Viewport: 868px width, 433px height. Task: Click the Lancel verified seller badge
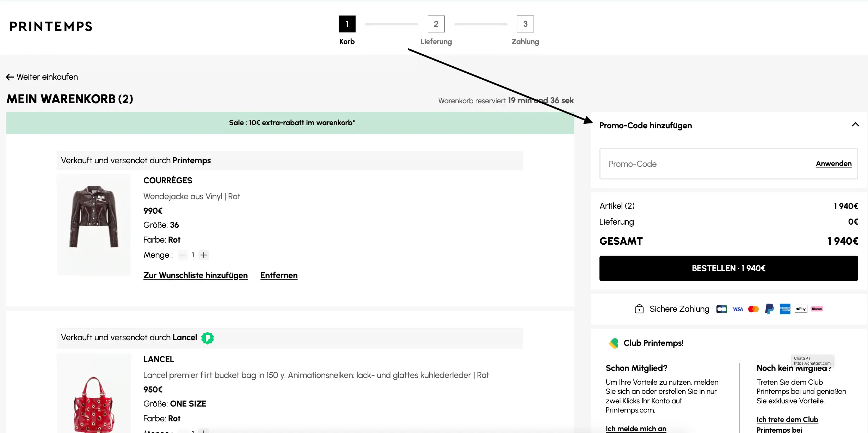point(208,338)
